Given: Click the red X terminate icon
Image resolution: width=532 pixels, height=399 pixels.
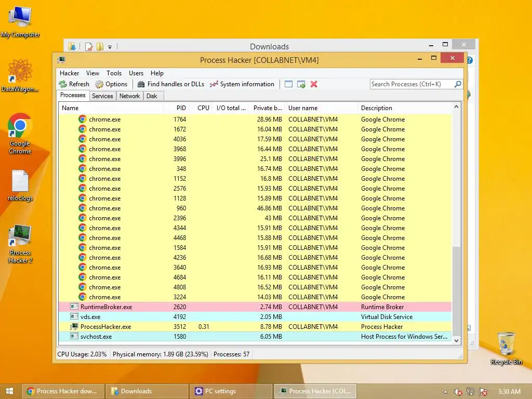Looking at the screenshot, I should (x=314, y=84).
